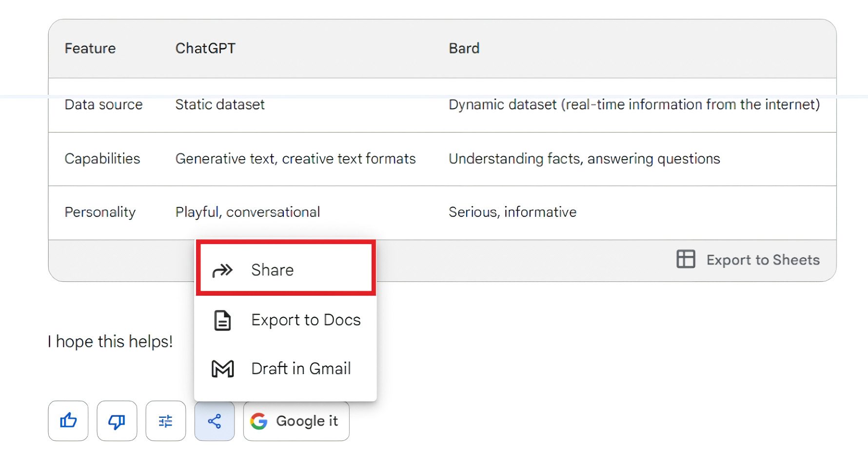
Task: Click the Sheets table grid icon
Action: click(686, 259)
